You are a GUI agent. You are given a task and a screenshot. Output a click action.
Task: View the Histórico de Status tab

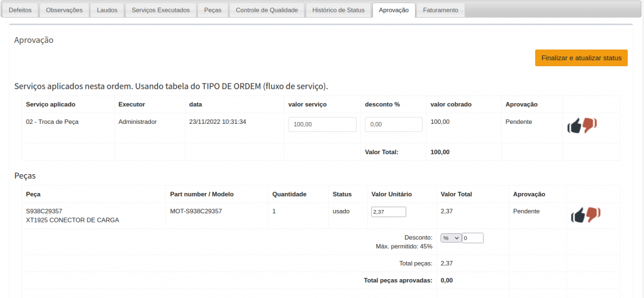coord(338,10)
